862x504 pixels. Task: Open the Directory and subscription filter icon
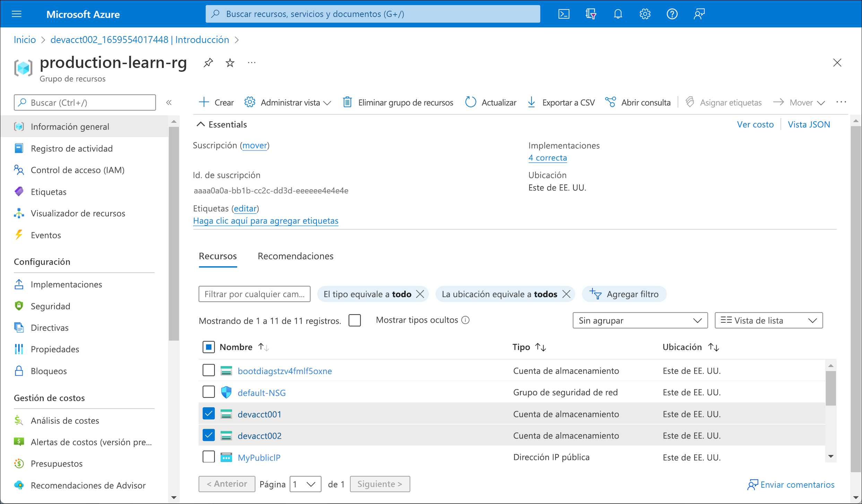591,14
